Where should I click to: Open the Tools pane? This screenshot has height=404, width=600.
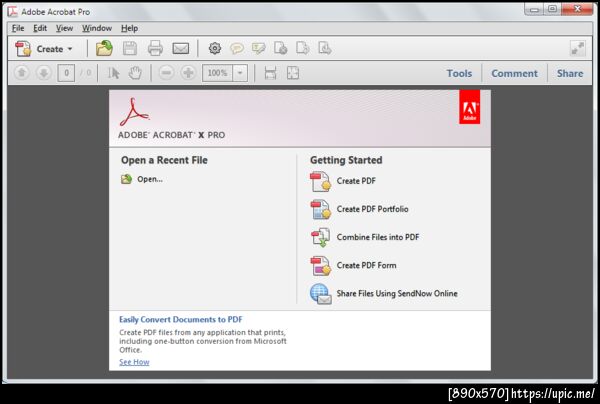point(459,73)
